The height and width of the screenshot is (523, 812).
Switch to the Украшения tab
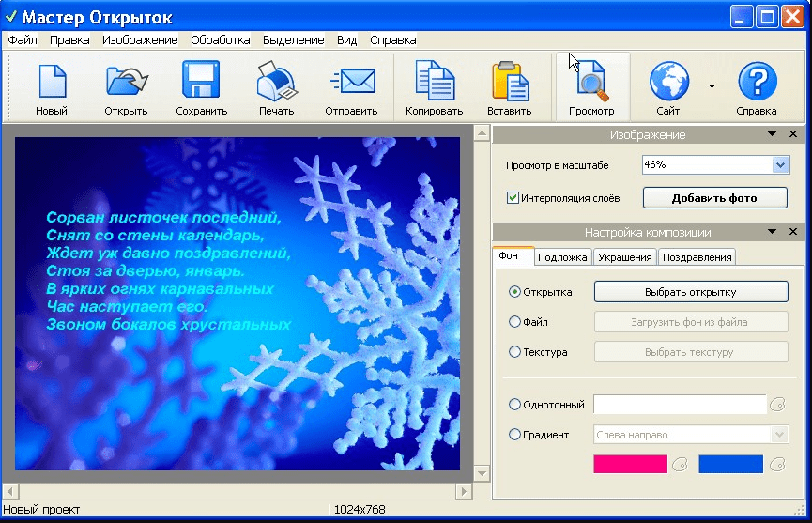(625, 257)
